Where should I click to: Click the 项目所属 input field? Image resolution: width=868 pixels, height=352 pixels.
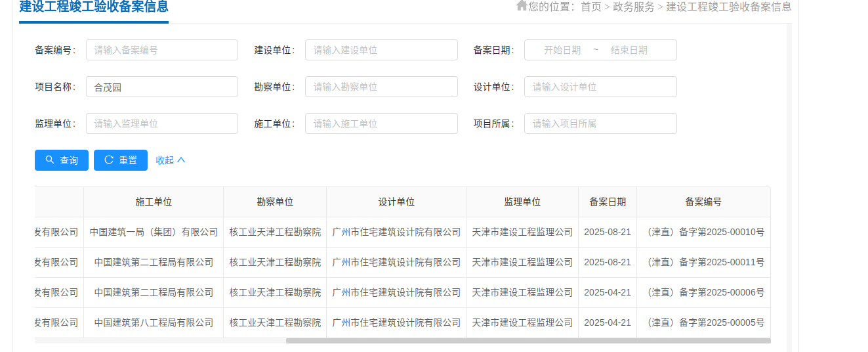pyautogui.click(x=600, y=123)
